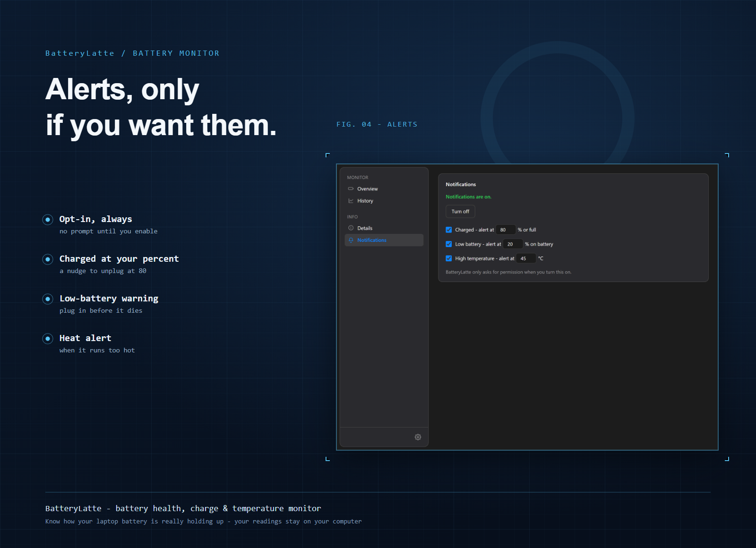Screen dimensions: 756x548
Task: Edit the High temperature field showing 45
Action: point(526,258)
